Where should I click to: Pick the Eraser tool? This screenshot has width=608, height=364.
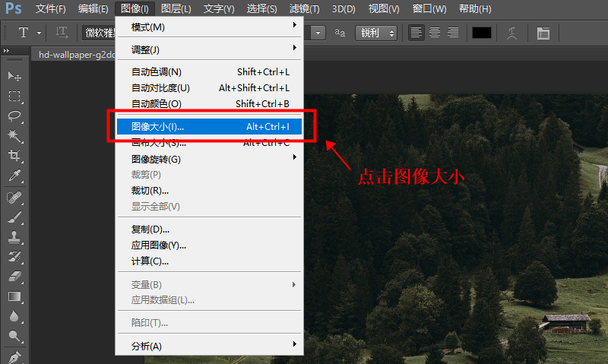click(14, 277)
